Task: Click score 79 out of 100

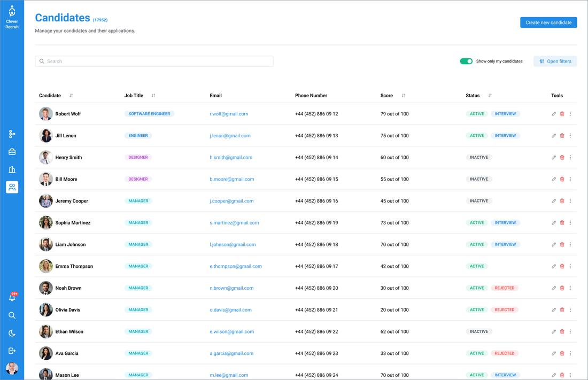Action: [394, 114]
